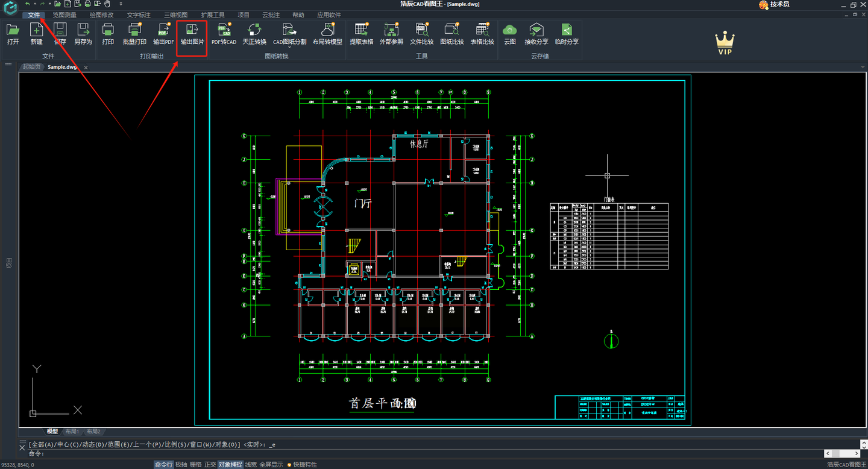
Task: Click the 临时分享 temporary share icon
Action: [567, 34]
